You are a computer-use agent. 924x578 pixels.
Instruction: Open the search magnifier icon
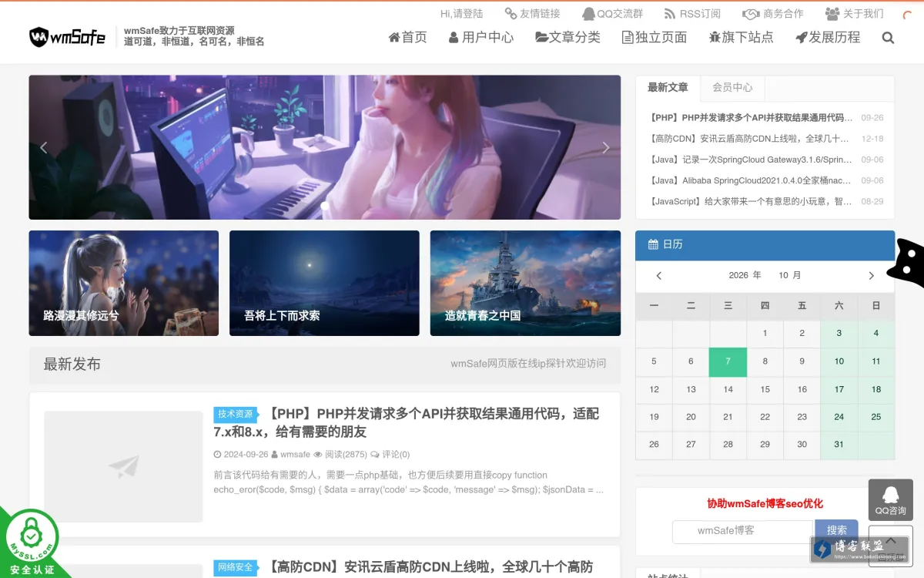pyautogui.click(x=888, y=37)
